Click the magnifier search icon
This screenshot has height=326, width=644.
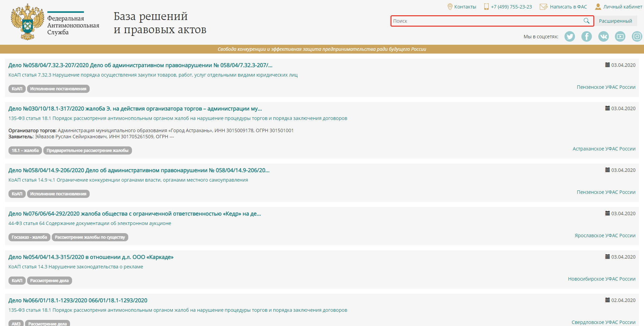click(586, 21)
